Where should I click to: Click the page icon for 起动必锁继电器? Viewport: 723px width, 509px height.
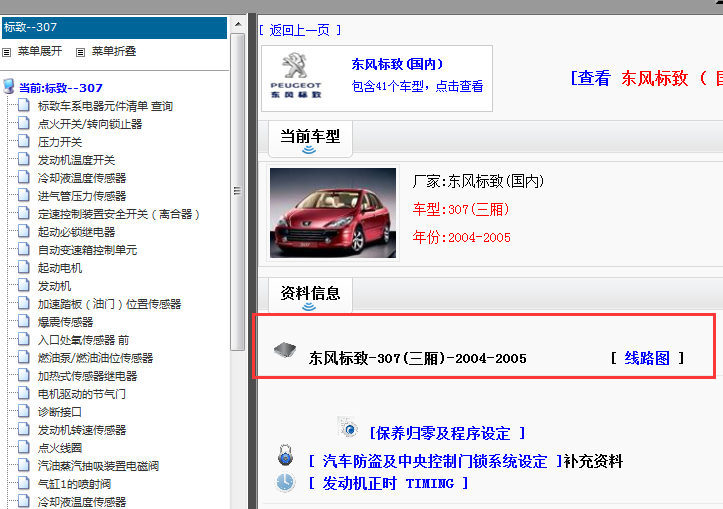(24, 231)
